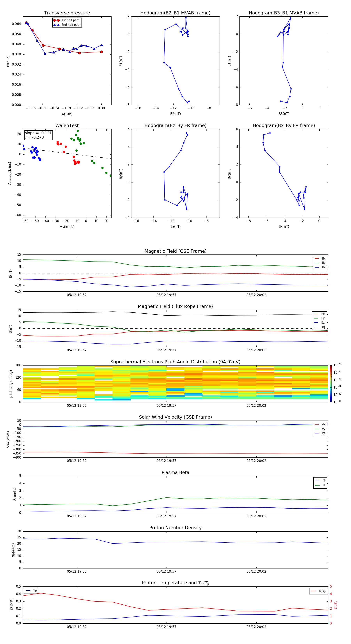Click 'Np(#/cc)' axis label
Screen dimensions: 351x644
(x=13, y=550)
